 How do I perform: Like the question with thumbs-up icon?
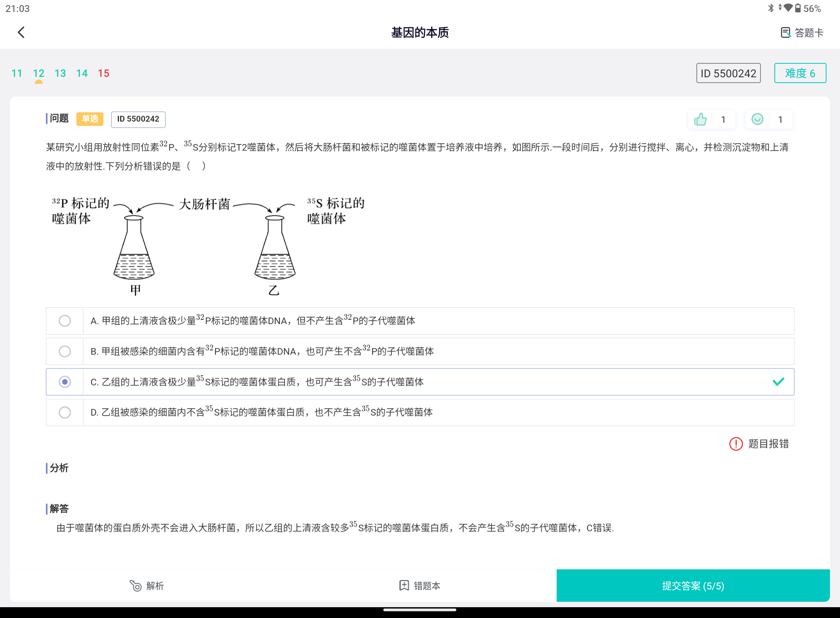[700, 119]
